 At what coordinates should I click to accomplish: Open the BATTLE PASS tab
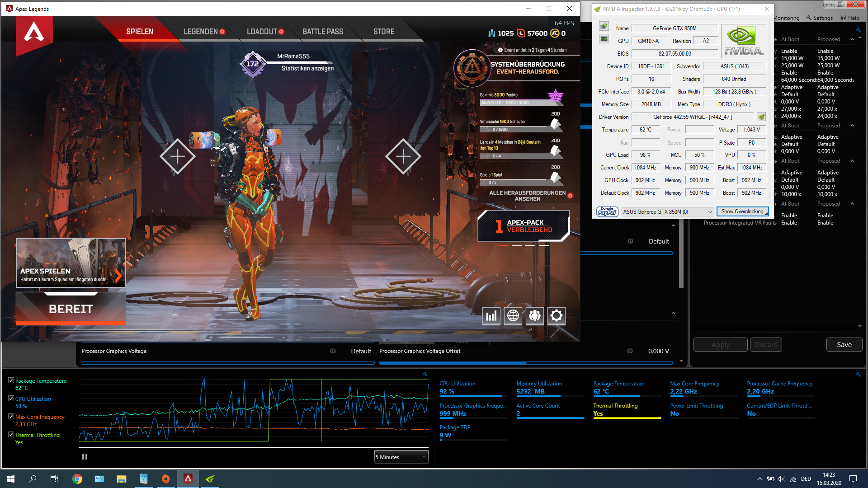[323, 31]
